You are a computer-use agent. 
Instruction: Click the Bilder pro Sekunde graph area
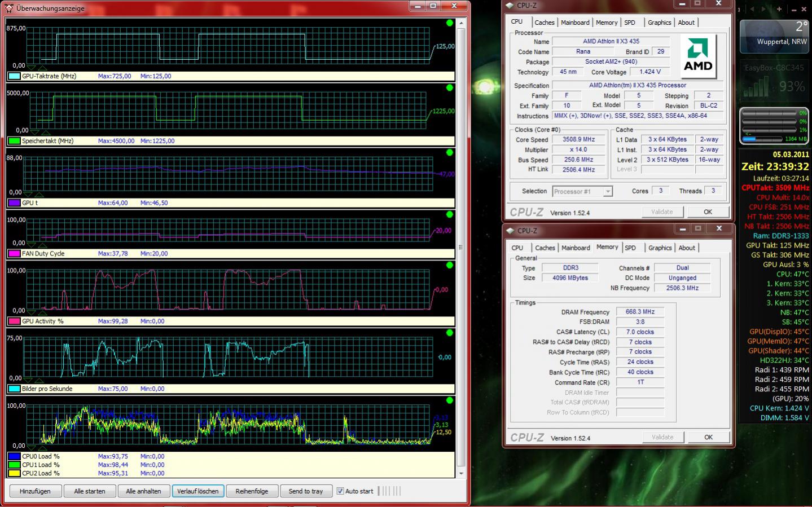229,358
